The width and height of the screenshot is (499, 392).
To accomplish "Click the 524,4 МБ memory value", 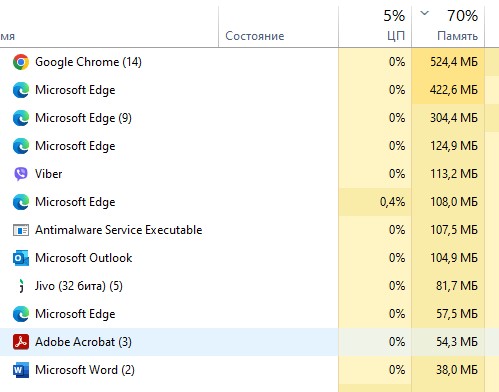I will click(454, 62).
